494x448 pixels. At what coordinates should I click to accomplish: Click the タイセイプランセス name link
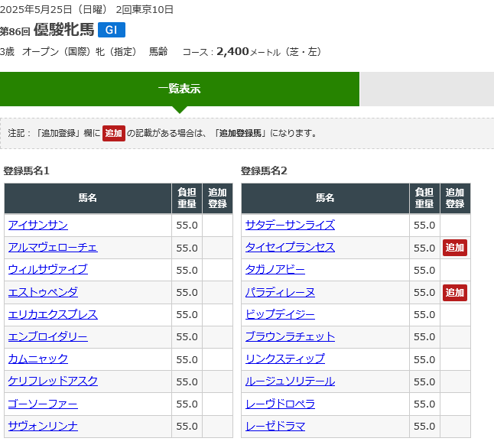(290, 247)
